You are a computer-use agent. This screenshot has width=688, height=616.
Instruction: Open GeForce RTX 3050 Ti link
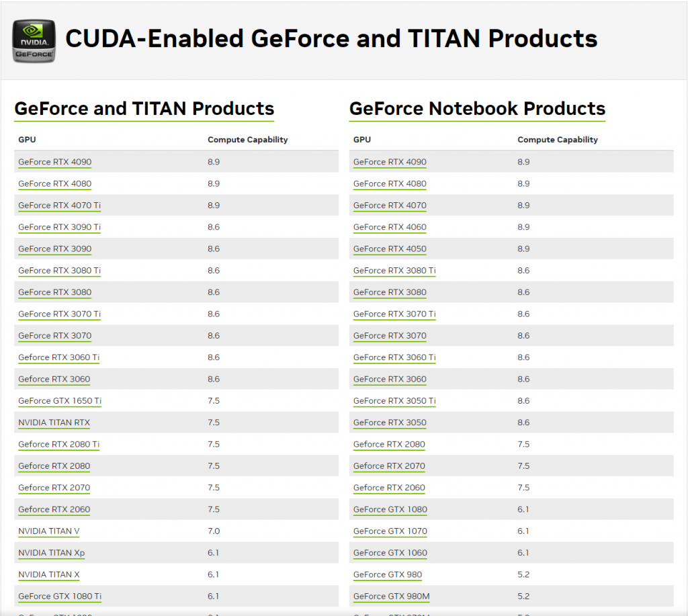[394, 401]
